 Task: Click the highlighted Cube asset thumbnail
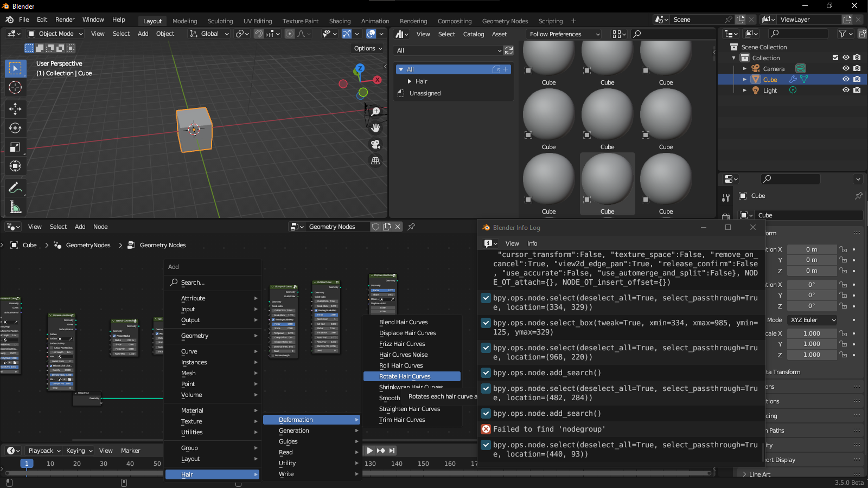point(607,183)
